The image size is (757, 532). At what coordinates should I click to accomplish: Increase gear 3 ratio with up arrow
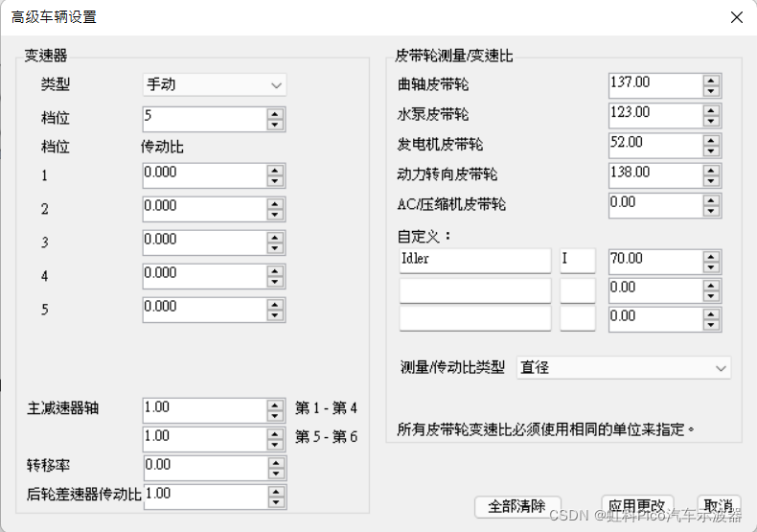click(275, 238)
